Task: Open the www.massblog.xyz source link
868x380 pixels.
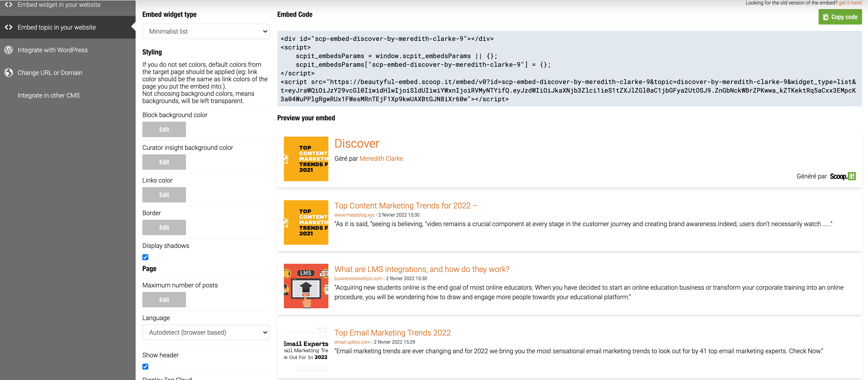Action: [x=354, y=215]
